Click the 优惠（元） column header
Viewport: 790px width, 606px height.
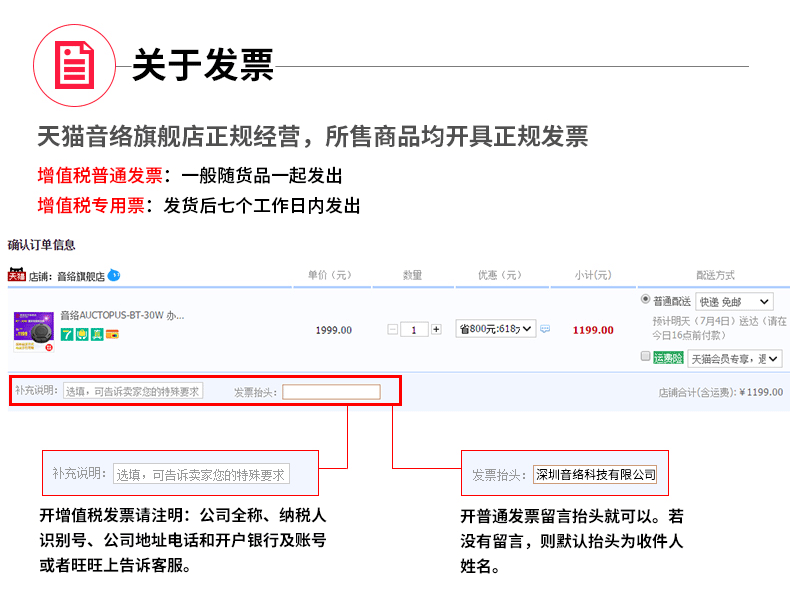(x=500, y=275)
